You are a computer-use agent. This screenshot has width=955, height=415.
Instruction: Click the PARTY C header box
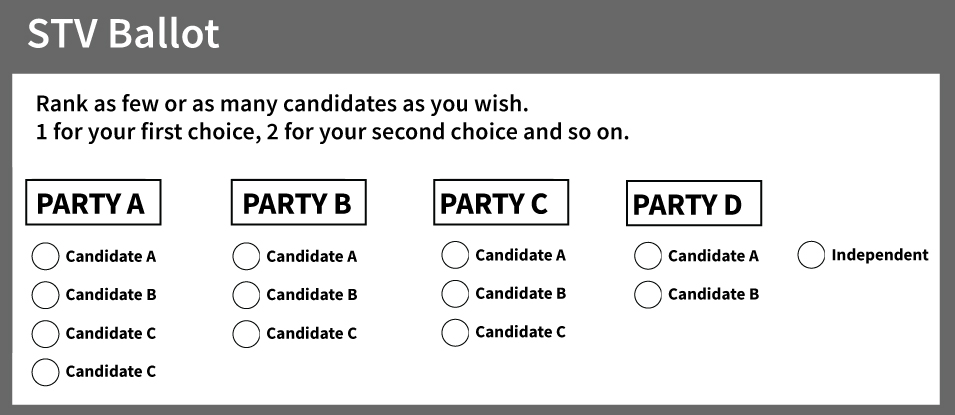point(501,202)
